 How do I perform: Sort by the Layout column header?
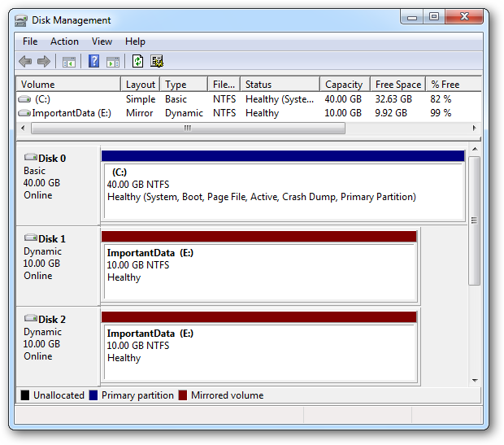(x=141, y=85)
